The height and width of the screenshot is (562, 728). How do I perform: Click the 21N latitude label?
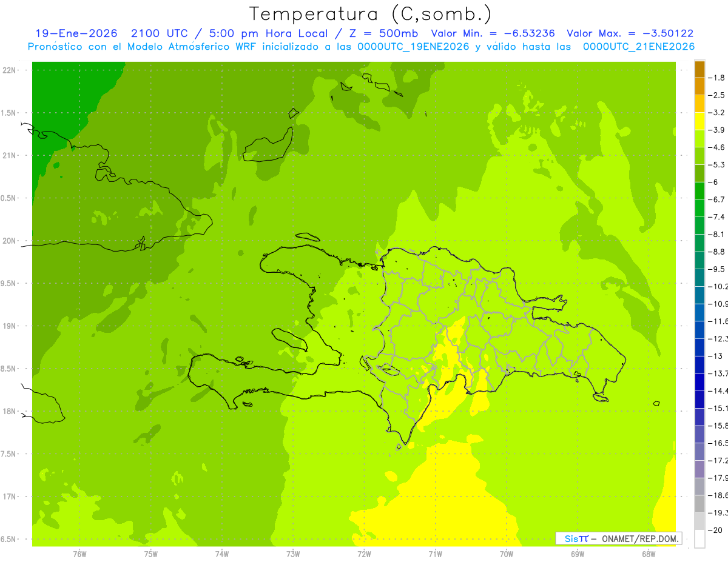point(10,156)
